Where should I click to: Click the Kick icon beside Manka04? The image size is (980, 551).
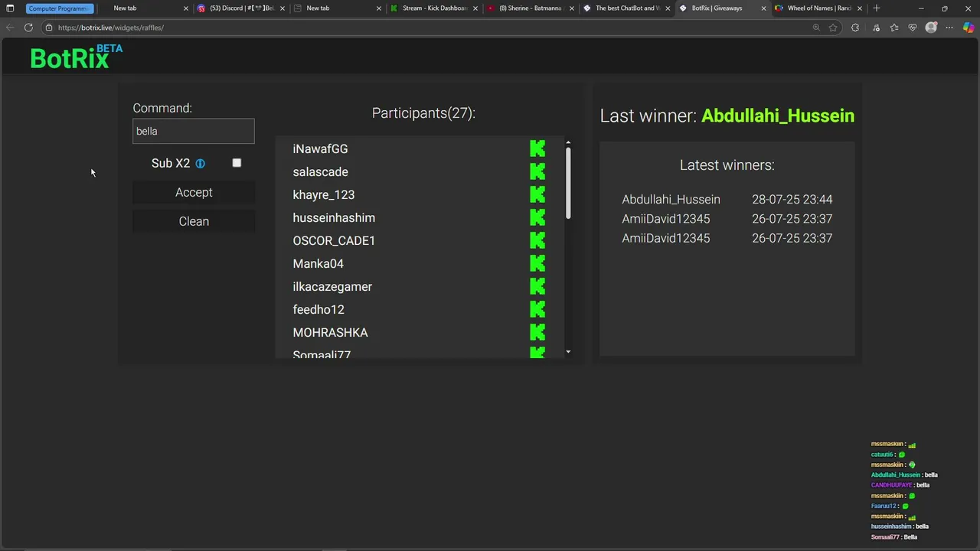coord(537,263)
